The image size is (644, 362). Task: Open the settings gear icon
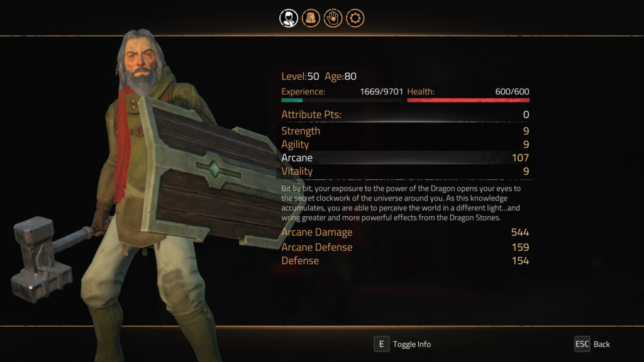[x=355, y=18]
